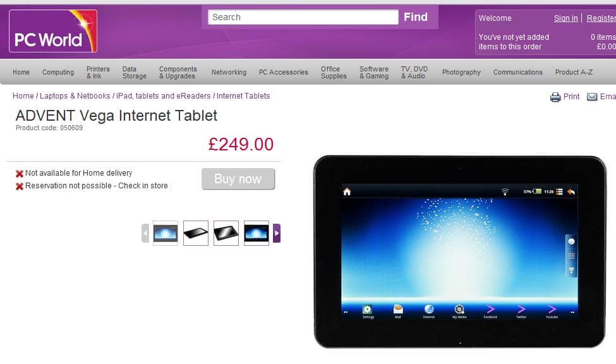Click the PC World logo
Screen dimensions: 616x364
pos(53,31)
